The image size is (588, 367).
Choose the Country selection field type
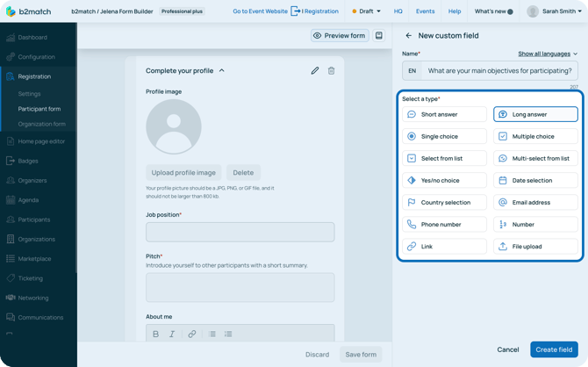click(x=444, y=202)
